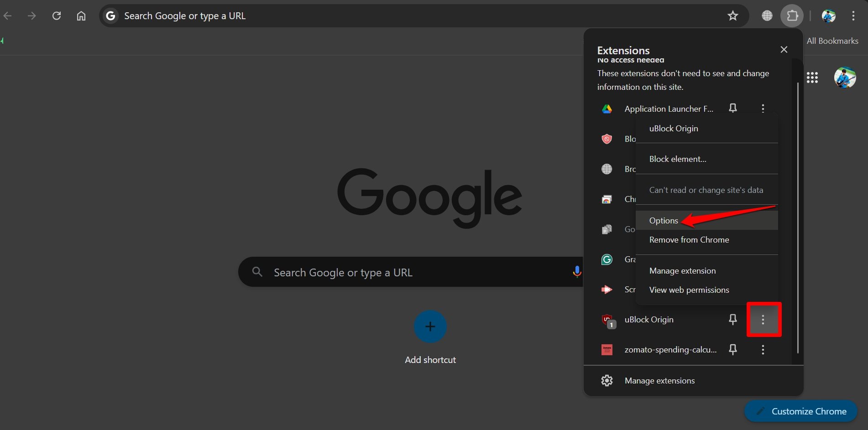The height and width of the screenshot is (430, 868).
Task: Choose Manage extension menu item
Action: tap(707, 271)
